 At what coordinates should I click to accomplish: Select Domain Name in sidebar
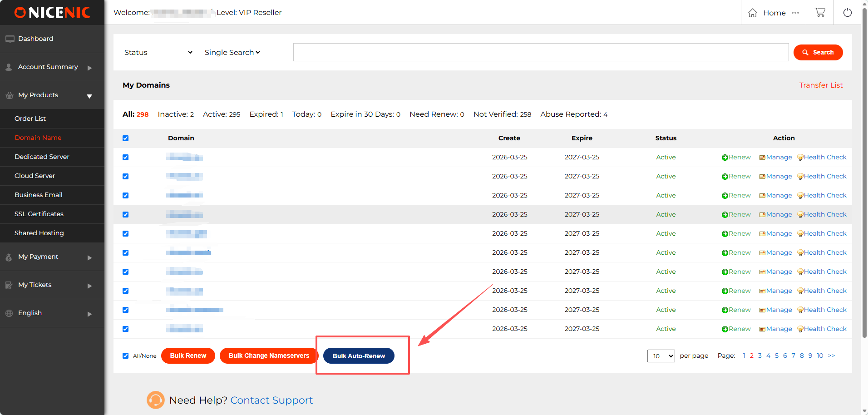pos(38,138)
